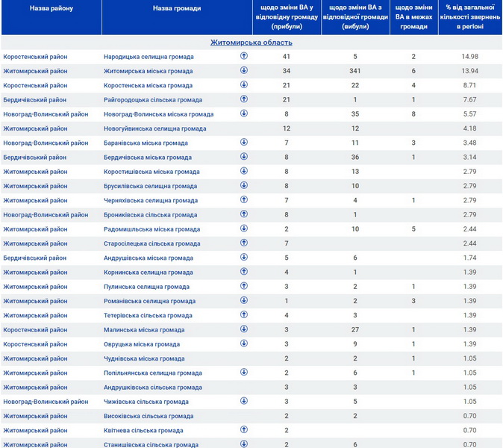Screen dimensions: 503x448
Task: Click the Назва громади column header
Action: [175, 9]
